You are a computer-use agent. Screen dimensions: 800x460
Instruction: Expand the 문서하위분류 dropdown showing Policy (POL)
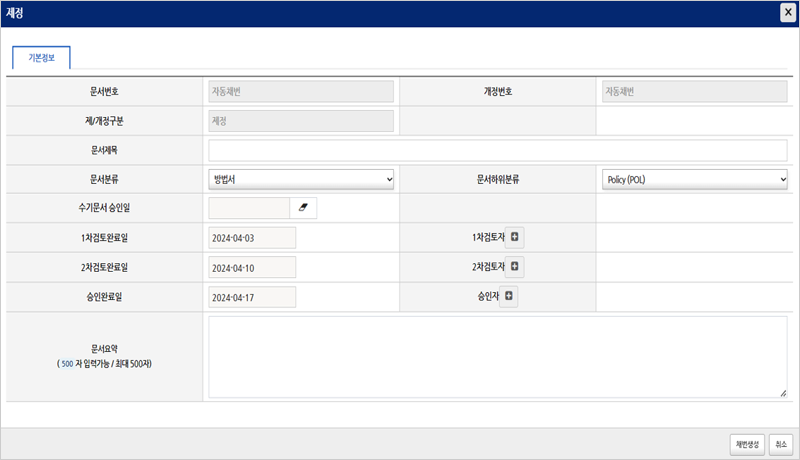(x=694, y=179)
